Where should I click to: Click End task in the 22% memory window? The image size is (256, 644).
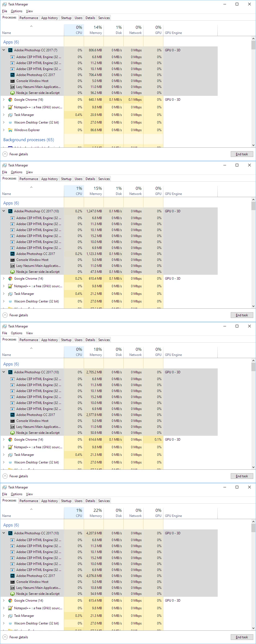(x=242, y=637)
